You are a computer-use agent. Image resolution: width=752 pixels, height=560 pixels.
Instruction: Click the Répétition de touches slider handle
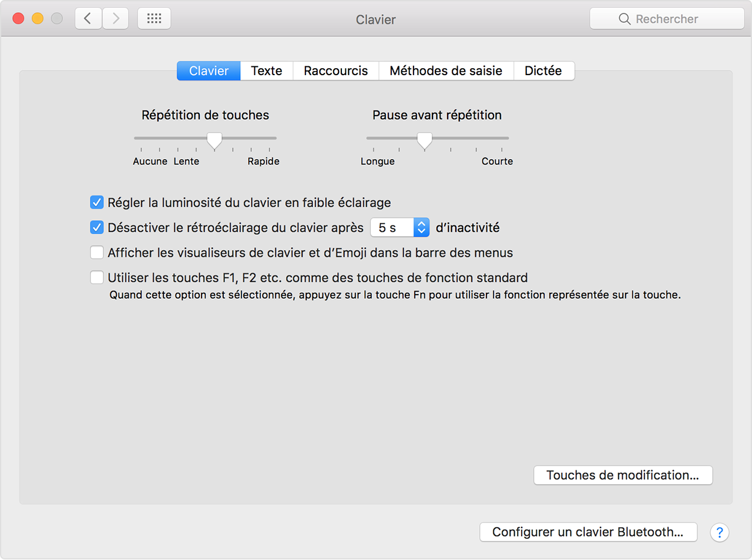click(x=214, y=140)
